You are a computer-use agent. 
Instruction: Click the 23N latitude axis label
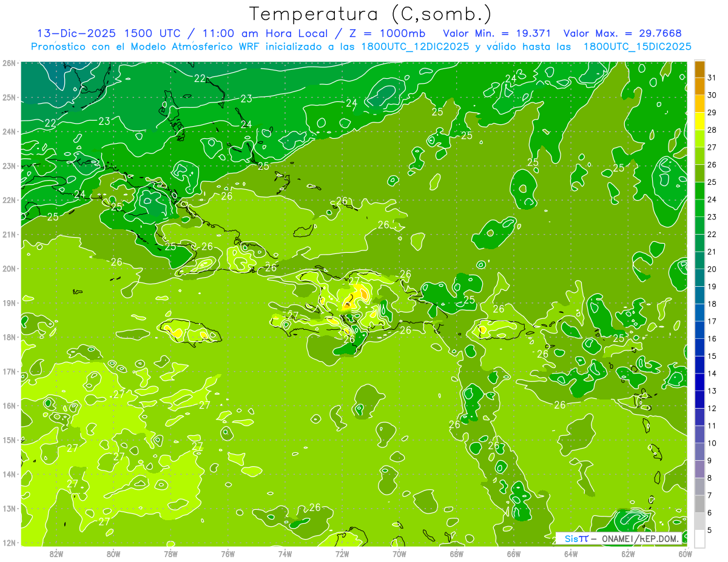[9, 166]
